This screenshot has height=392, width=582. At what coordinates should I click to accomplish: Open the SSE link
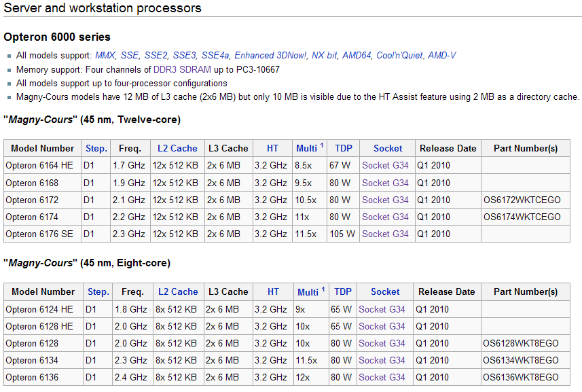click(130, 55)
